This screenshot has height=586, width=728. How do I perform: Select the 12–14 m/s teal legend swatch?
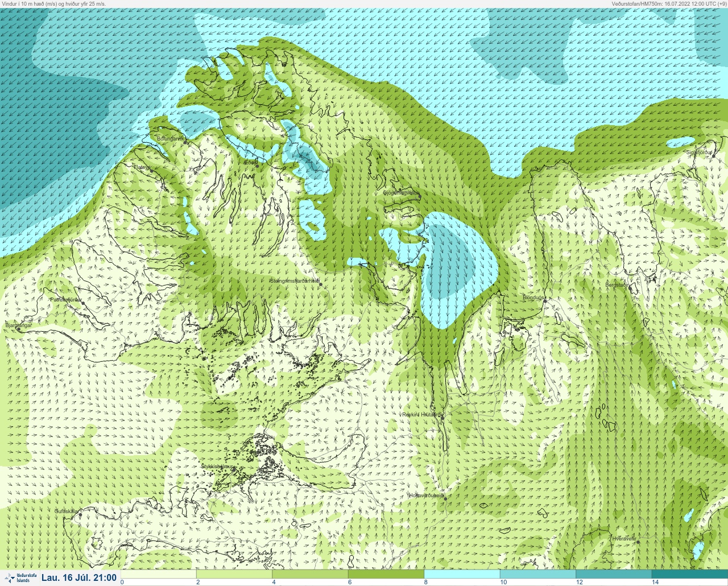tap(613, 574)
